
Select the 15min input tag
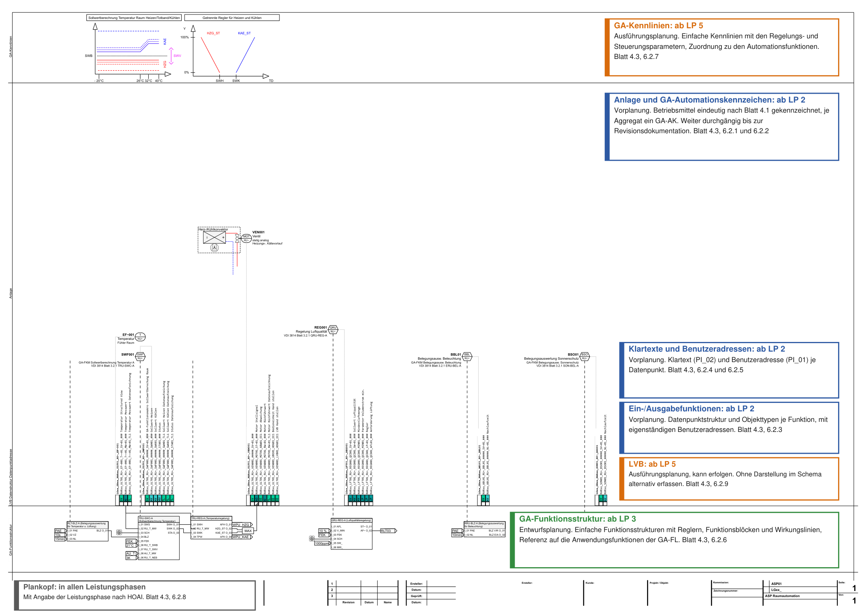[x=61, y=539]
